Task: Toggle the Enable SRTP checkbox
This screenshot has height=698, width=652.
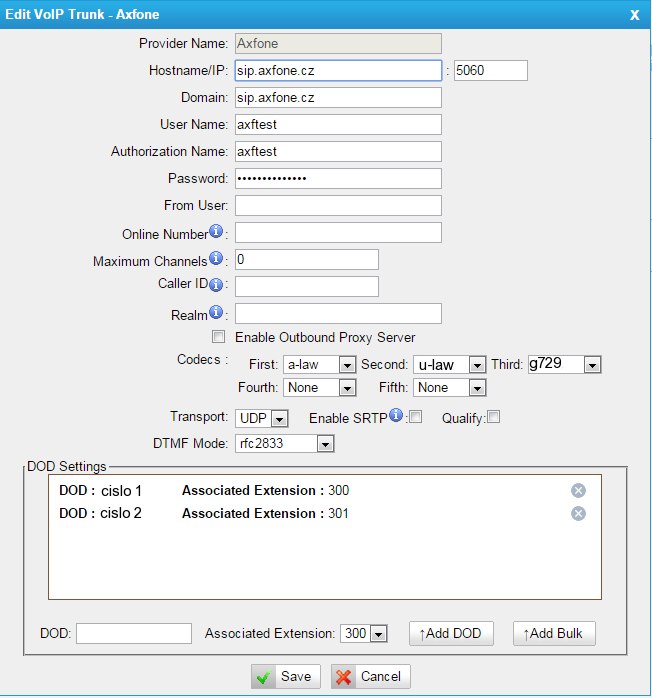Action: pyautogui.click(x=415, y=417)
